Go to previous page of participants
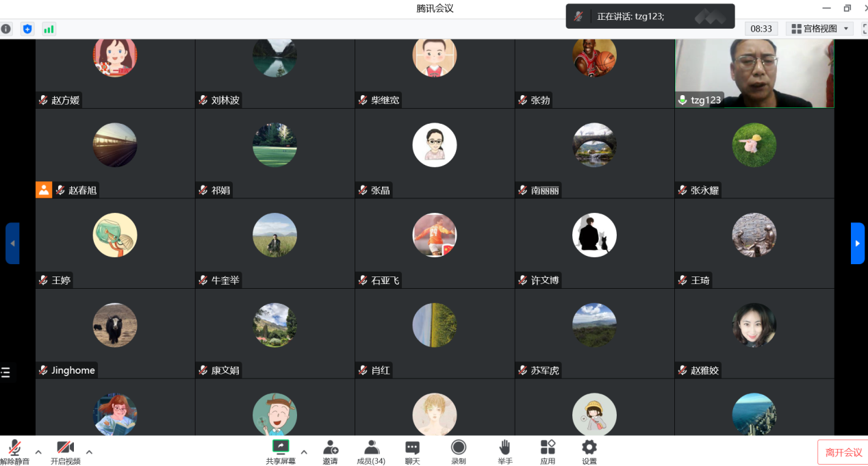 (x=12, y=243)
